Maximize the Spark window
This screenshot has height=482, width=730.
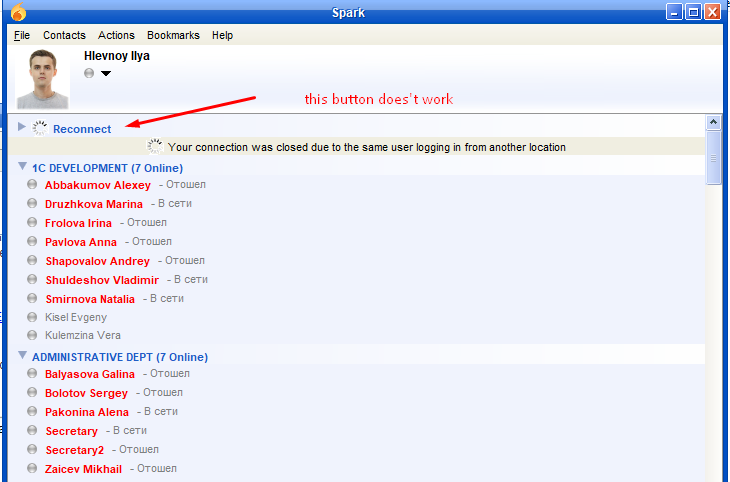click(x=693, y=12)
